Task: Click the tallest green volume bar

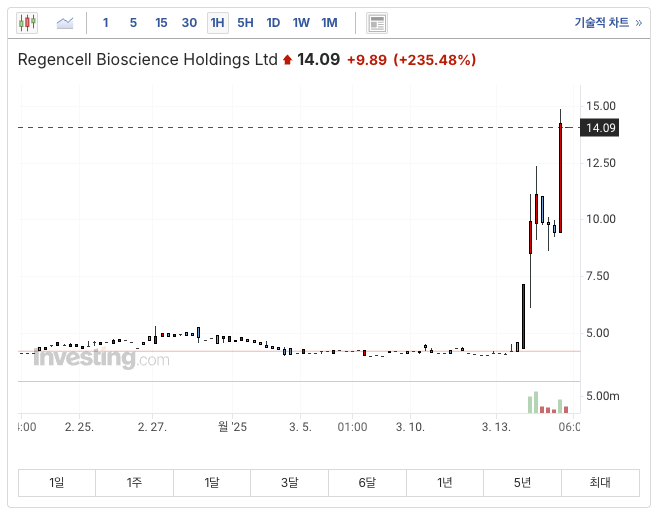Action: click(x=536, y=402)
